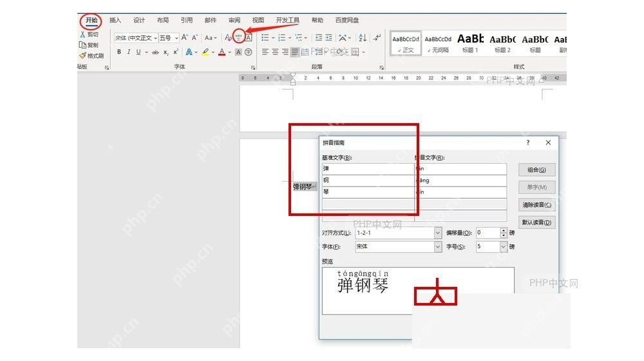
Task: Apply the yellow text highlight color
Action: coord(205,52)
